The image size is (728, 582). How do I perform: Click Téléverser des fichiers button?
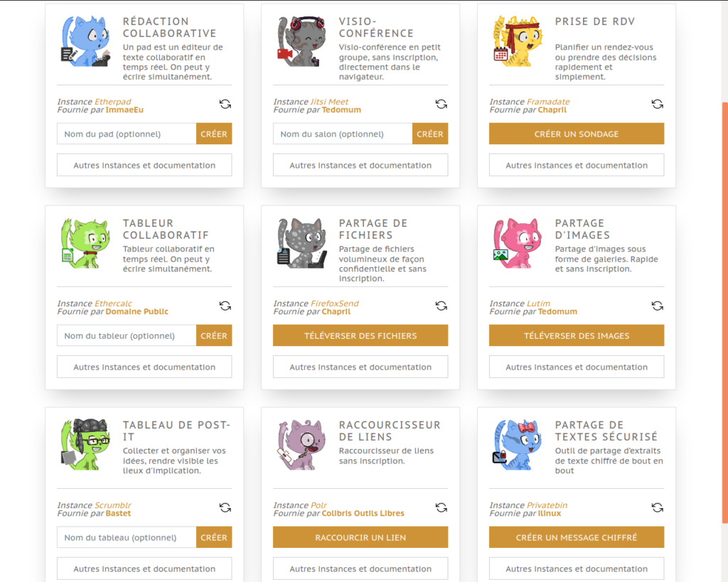point(360,335)
